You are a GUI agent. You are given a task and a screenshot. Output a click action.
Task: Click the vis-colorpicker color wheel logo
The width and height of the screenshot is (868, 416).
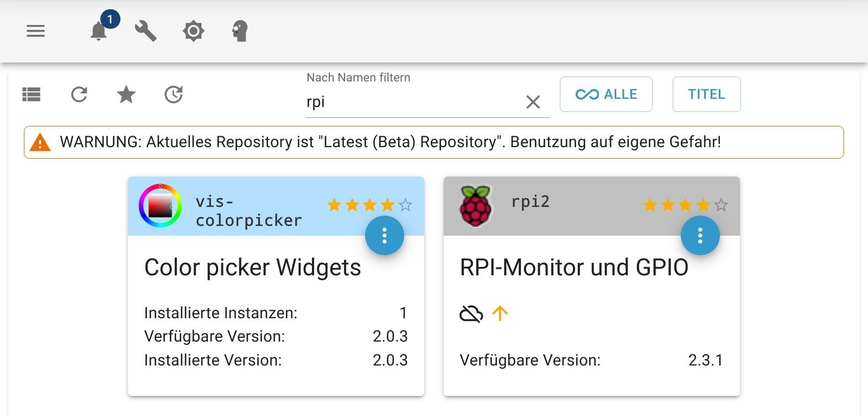coord(160,206)
